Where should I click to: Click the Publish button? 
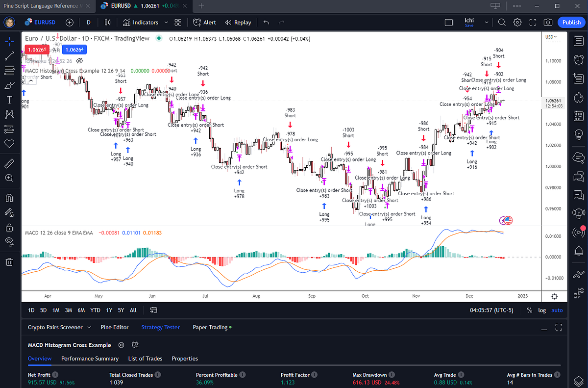coord(571,22)
